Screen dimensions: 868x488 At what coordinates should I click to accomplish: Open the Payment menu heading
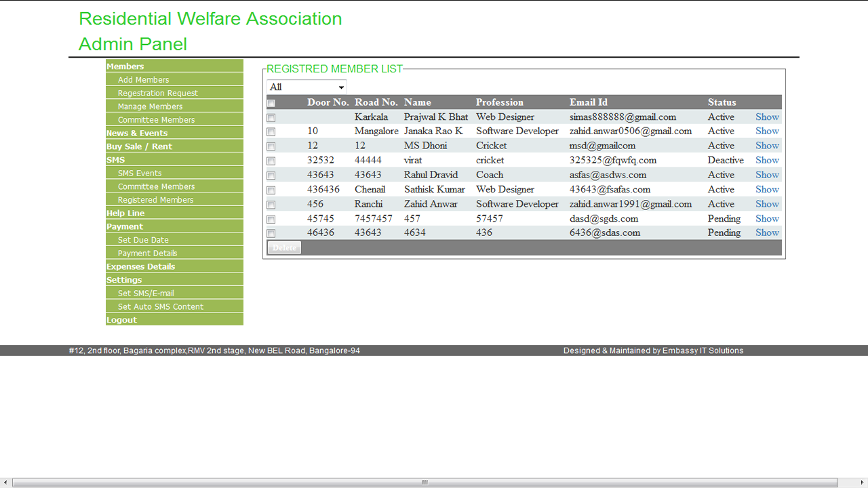174,226
